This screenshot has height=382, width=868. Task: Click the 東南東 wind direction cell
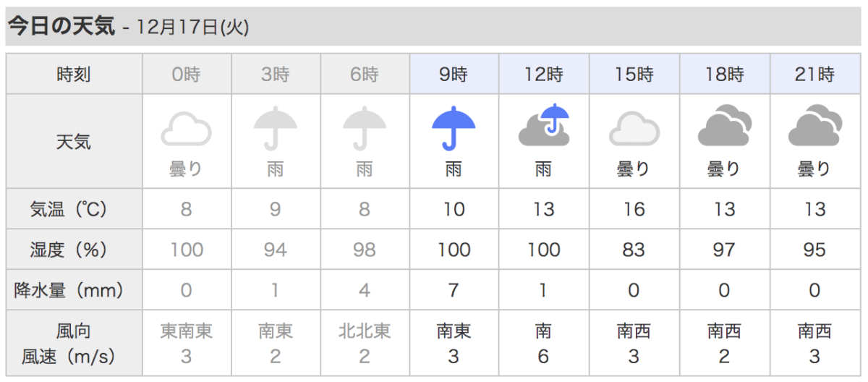186,331
